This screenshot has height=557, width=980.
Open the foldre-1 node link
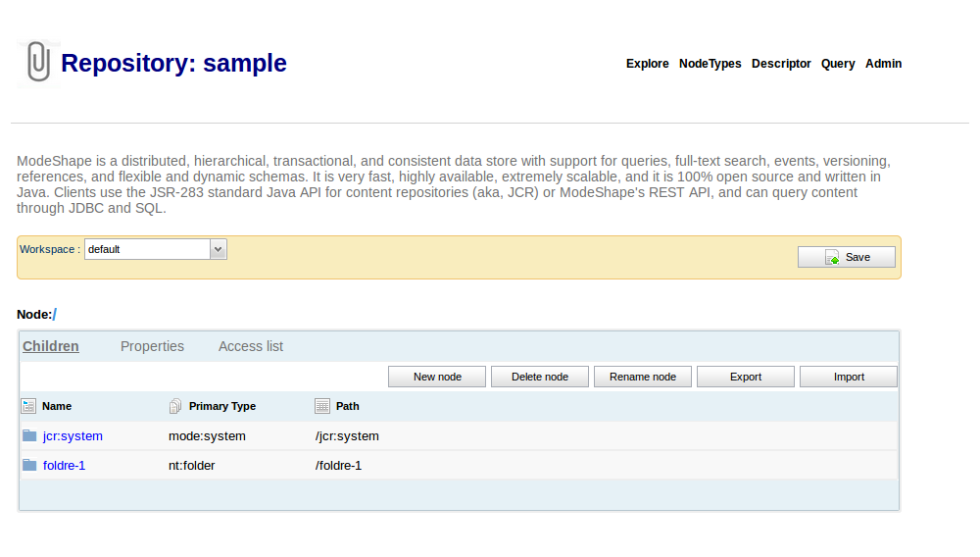point(64,466)
